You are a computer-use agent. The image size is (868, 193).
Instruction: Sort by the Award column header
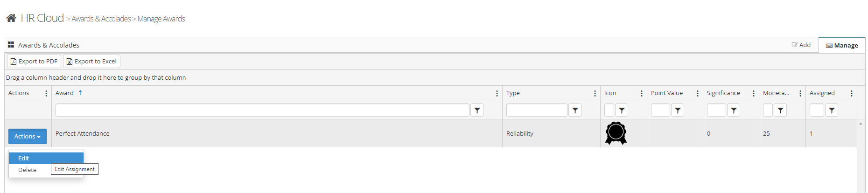65,93
